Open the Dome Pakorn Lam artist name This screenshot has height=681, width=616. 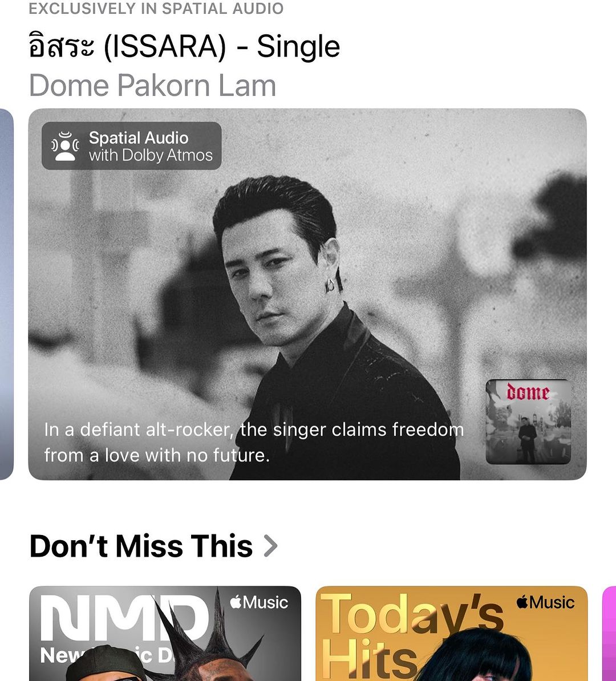(x=152, y=85)
